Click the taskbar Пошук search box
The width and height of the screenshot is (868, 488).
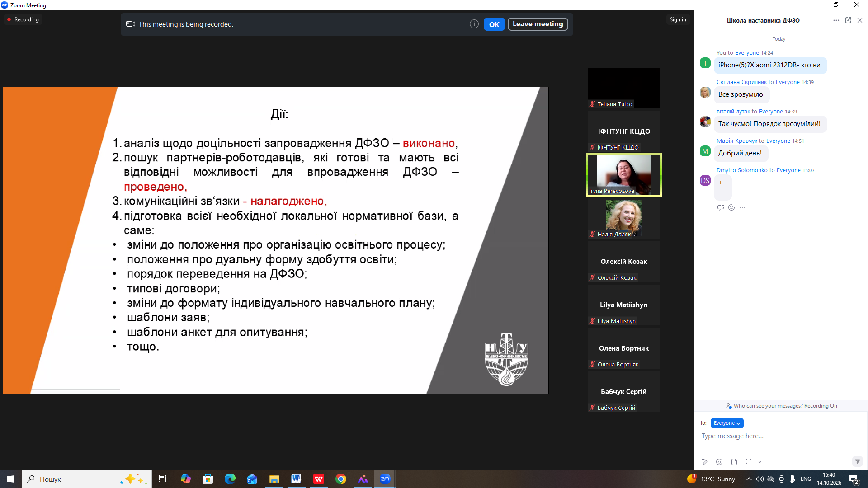[x=87, y=479]
